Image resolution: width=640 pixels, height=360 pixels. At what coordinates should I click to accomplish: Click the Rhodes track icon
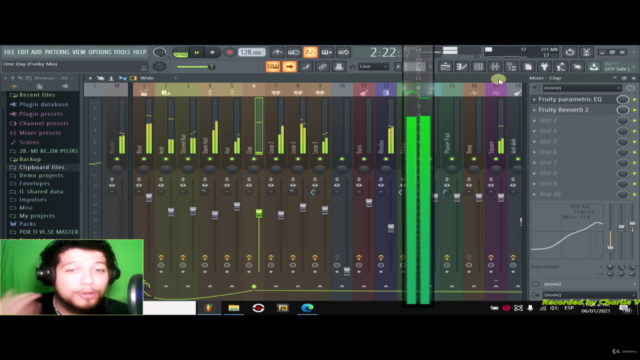(x=386, y=93)
